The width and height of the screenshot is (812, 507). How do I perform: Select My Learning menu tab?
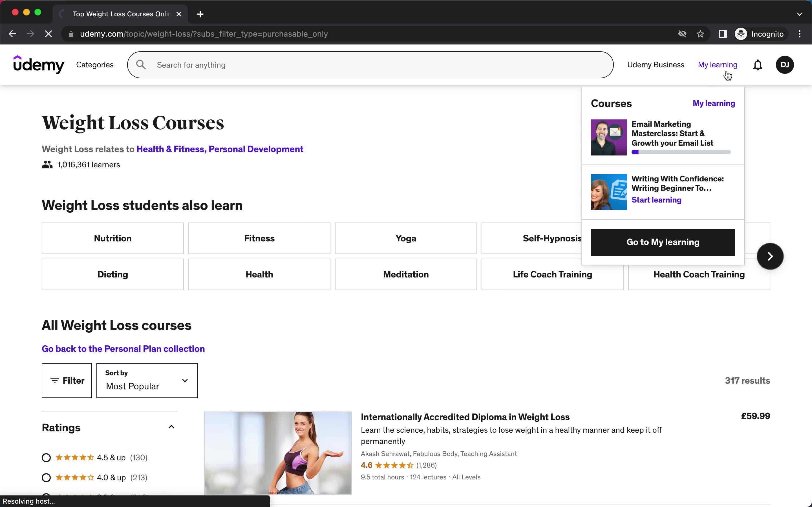[717, 64]
